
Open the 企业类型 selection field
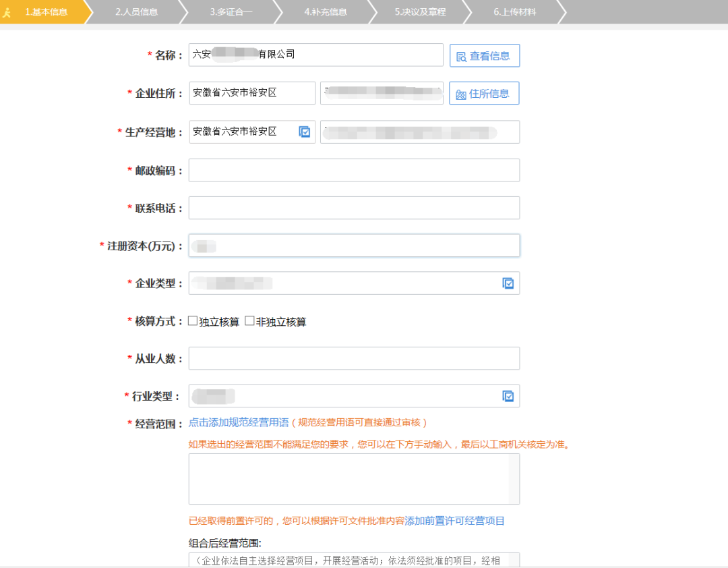point(344,283)
